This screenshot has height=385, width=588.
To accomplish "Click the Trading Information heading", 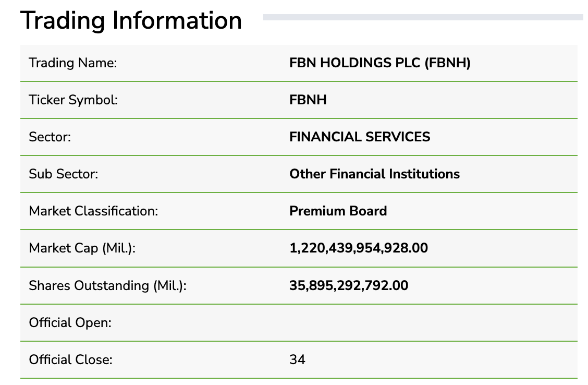I will (131, 21).
